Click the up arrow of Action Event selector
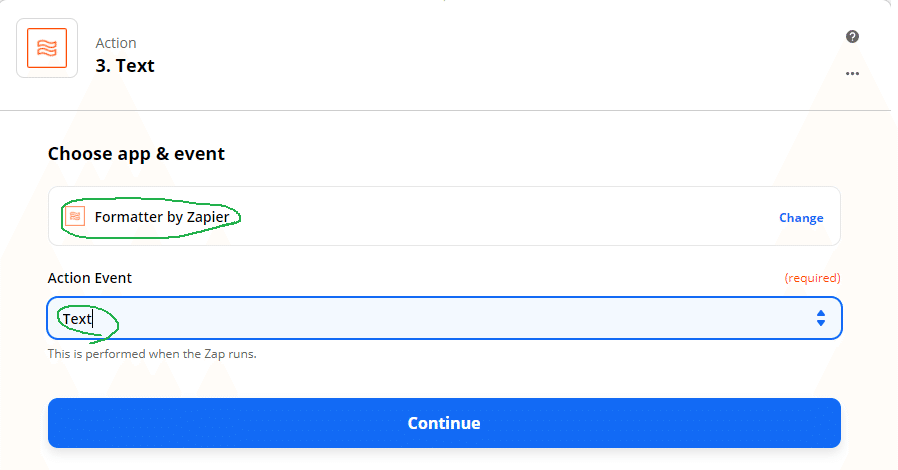Viewport: 898px width, 470px height. (x=820, y=313)
